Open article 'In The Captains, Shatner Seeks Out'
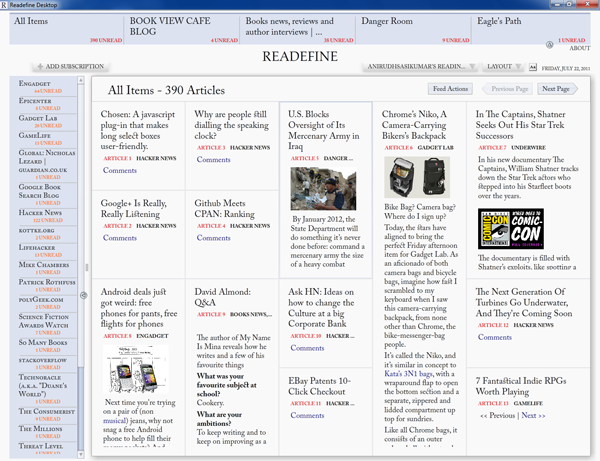The width and height of the screenshot is (600, 461). [x=520, y=125]
